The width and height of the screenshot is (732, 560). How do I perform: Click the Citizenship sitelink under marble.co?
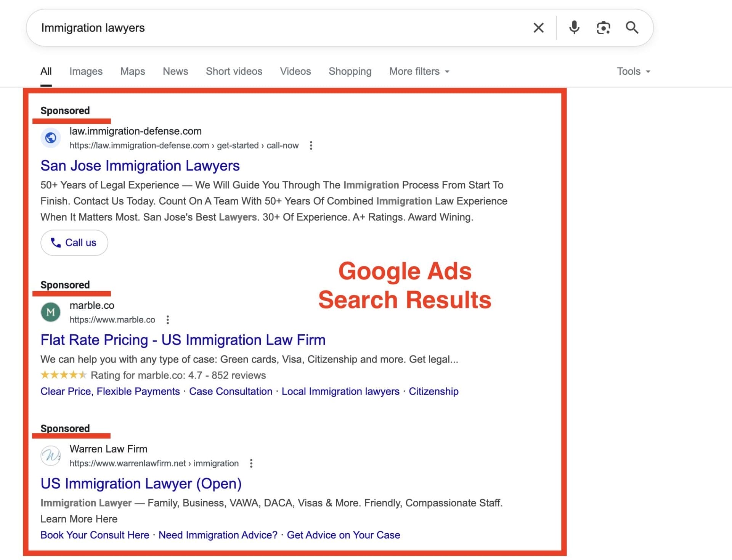click(433, 391)
